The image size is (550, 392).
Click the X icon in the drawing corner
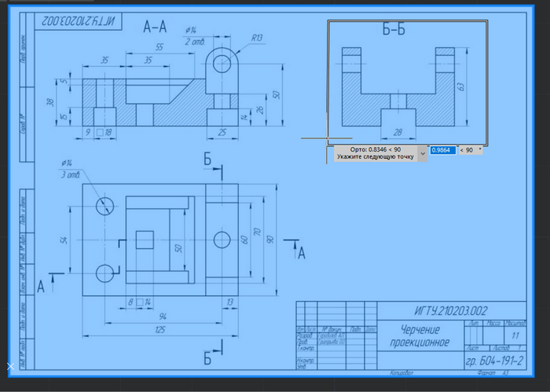[10, 366]
